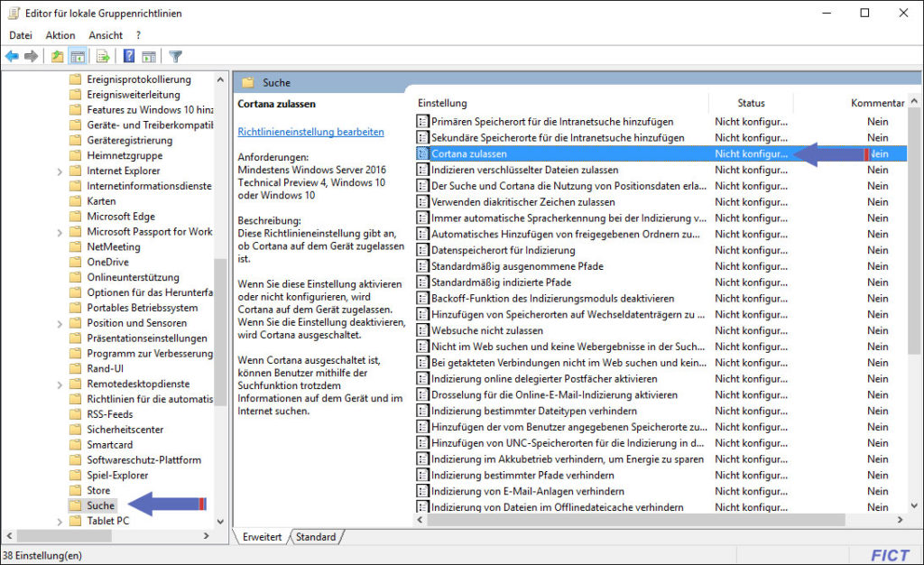
Task: Click the policy icon of Datenspeicherort für Indizierung
Action: [x=422, y=250]
